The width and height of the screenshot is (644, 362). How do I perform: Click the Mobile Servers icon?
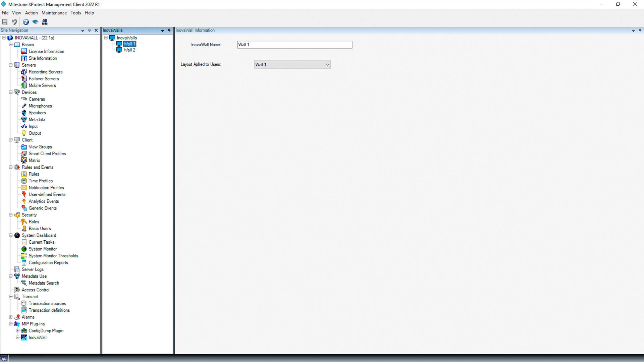[x=24, y=85]
